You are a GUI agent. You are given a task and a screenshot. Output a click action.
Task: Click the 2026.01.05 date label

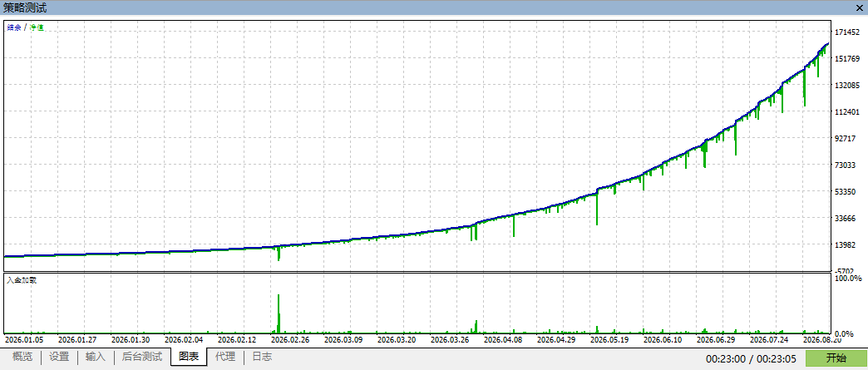coord(24,340)
